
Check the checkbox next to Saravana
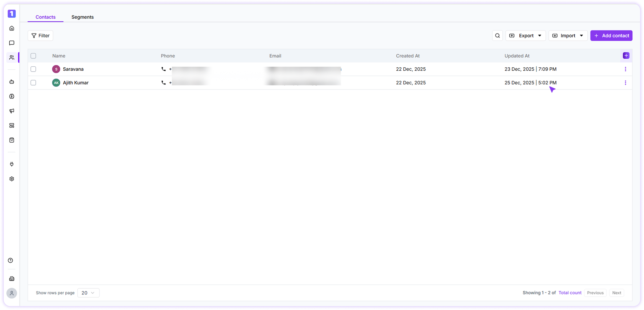click(x=33, y=69)
